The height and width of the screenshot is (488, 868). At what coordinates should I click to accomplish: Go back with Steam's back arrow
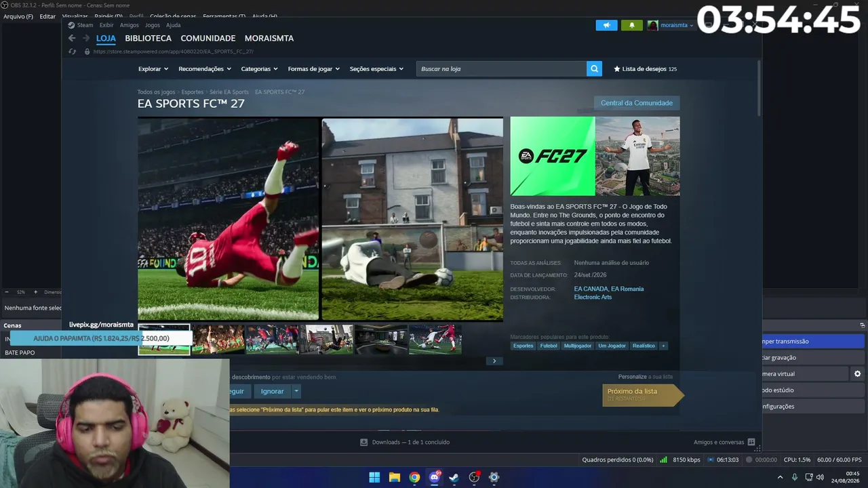coord(72,39)
